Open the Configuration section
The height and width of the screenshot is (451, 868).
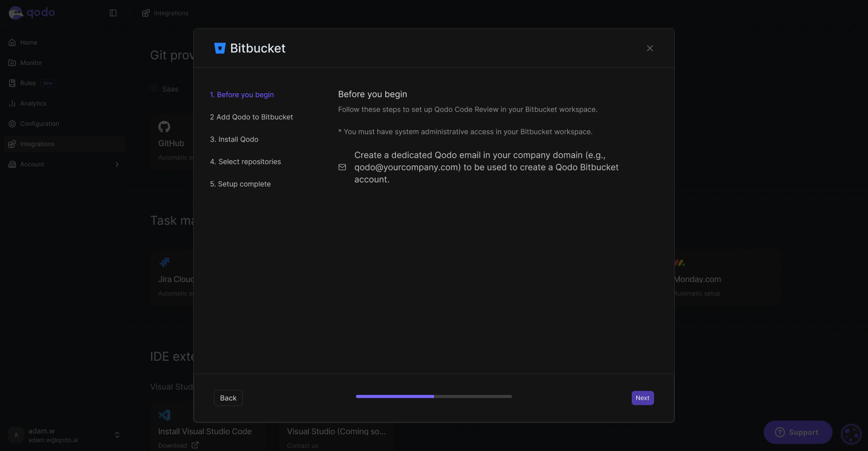pos(64,124)
